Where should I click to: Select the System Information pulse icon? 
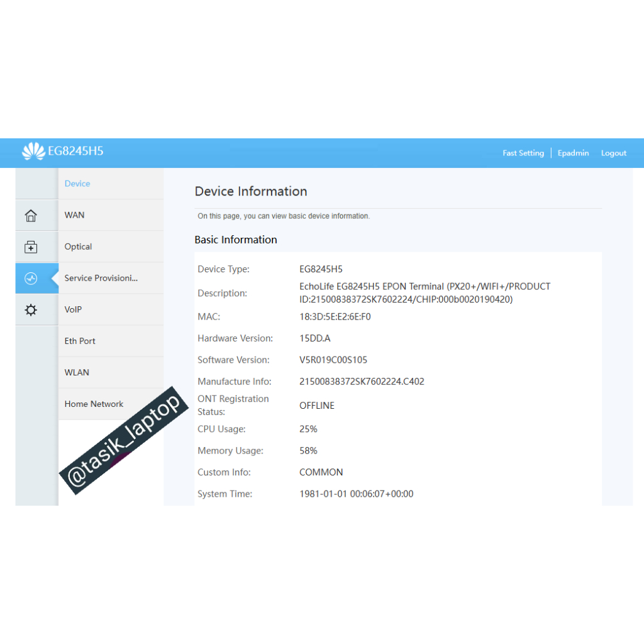pyautogui.click(x=31, y=279)
